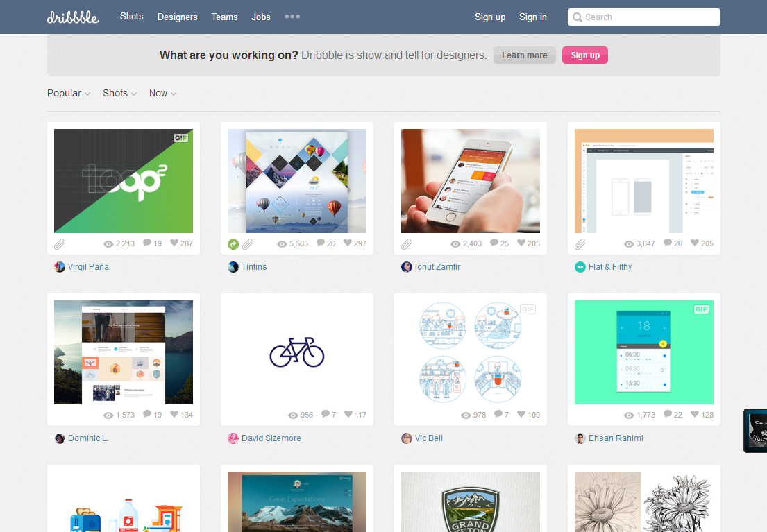Click views eye icon on Dominic L. shot

tap(108, 415)
